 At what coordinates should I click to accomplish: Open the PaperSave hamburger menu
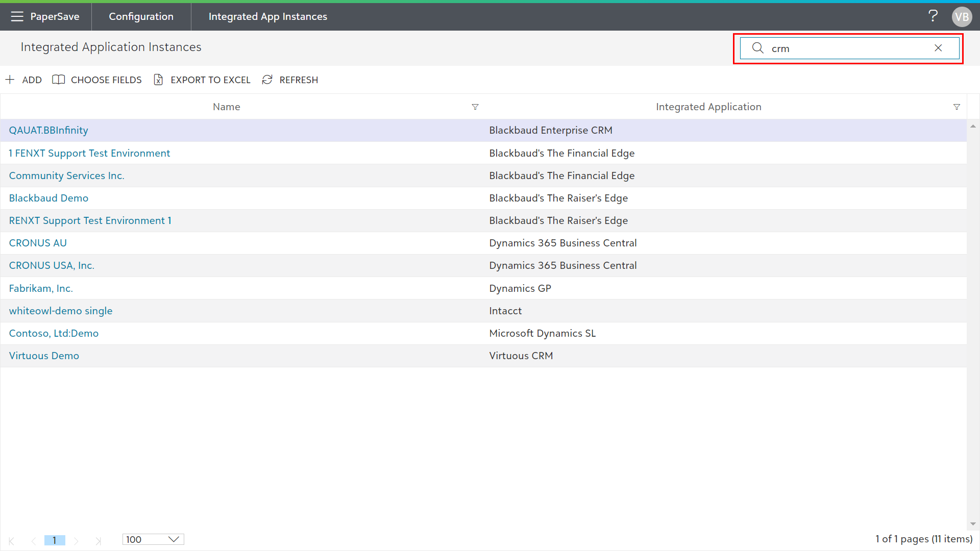pyautogui.click(x=17, y=16)
